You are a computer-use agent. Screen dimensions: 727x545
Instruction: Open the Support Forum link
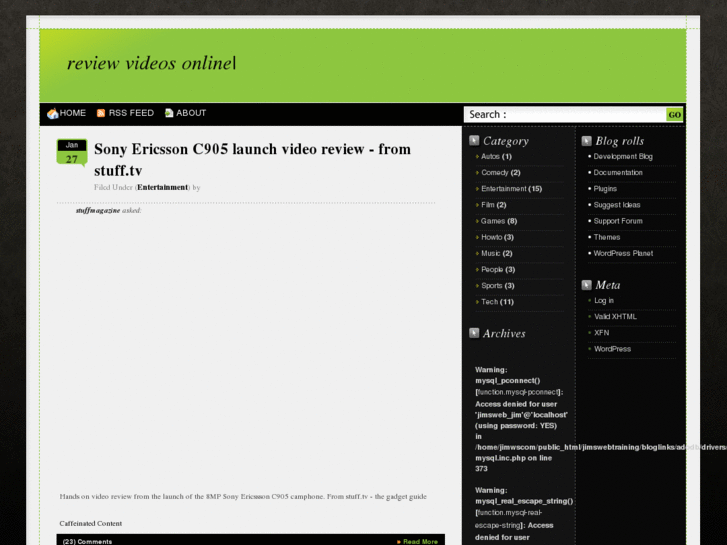click(x=618, y=221)
